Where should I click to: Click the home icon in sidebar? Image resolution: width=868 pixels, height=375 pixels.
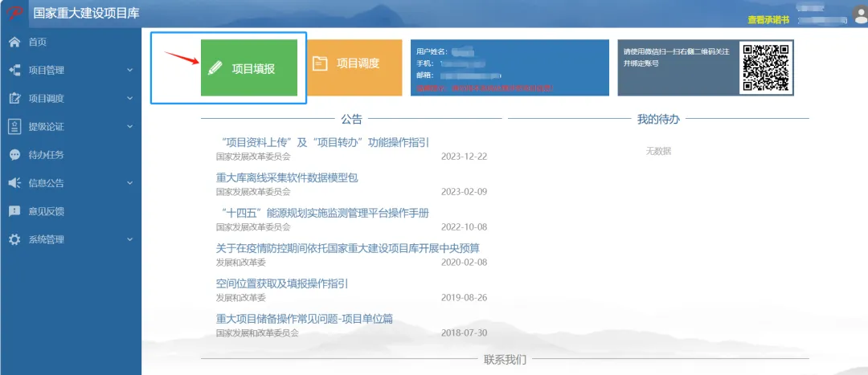14,42
